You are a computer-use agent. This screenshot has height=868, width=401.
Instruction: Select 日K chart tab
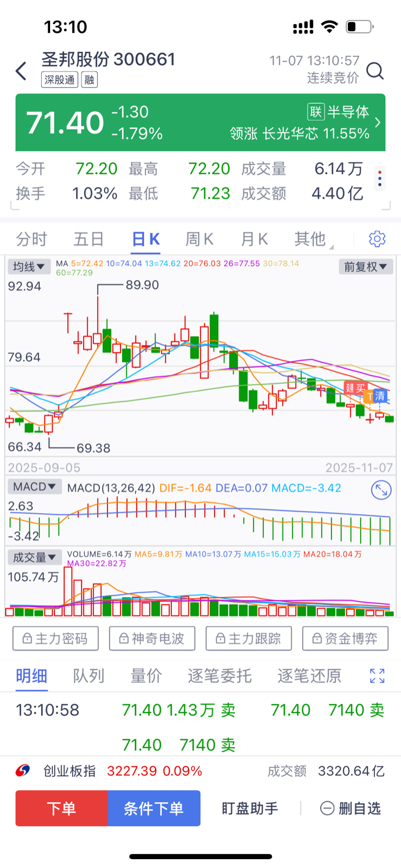[x=146, y=239]
